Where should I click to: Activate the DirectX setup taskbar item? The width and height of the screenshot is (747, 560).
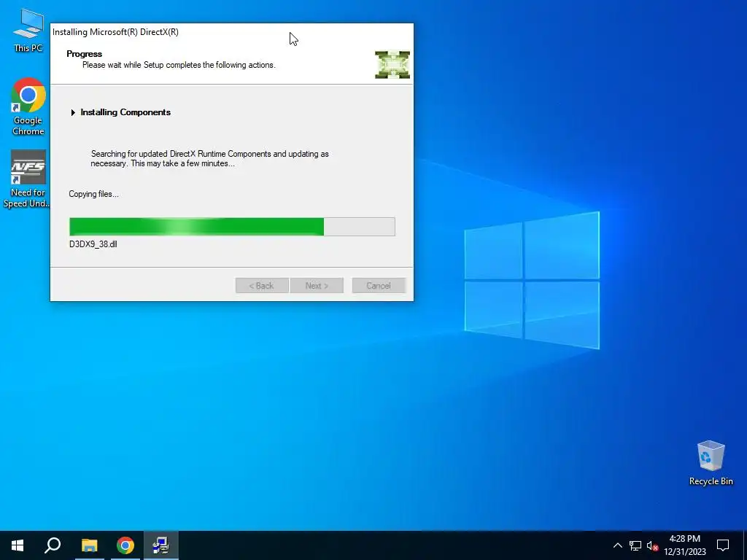click(x=161, y=545)
